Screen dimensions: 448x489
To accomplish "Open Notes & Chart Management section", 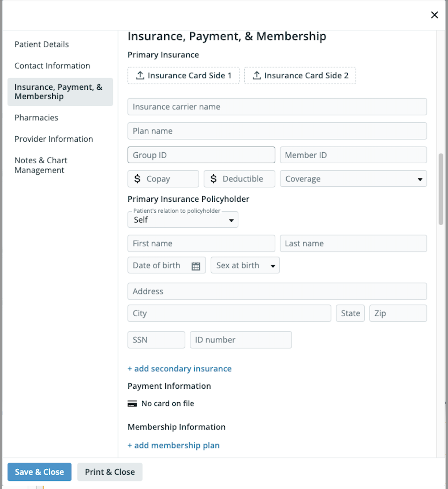I will 41,165.
